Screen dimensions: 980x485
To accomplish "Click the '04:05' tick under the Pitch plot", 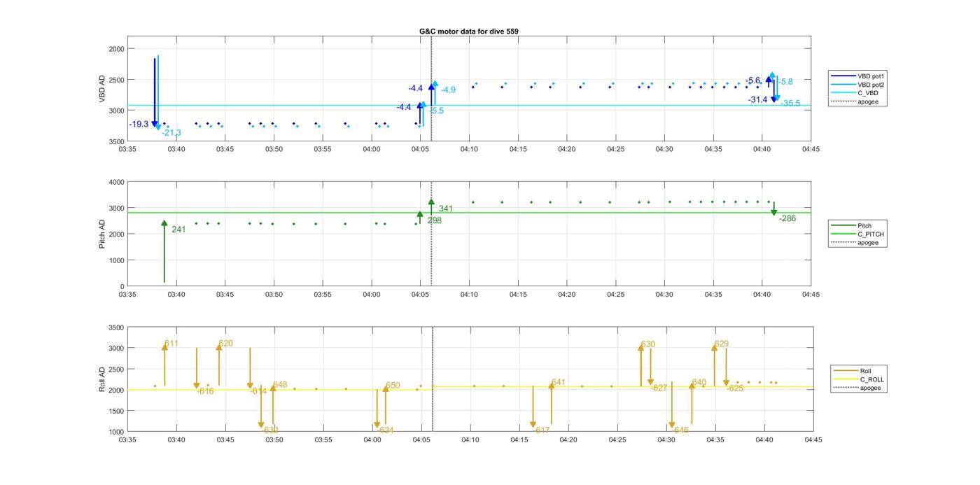I will (420, 294).
